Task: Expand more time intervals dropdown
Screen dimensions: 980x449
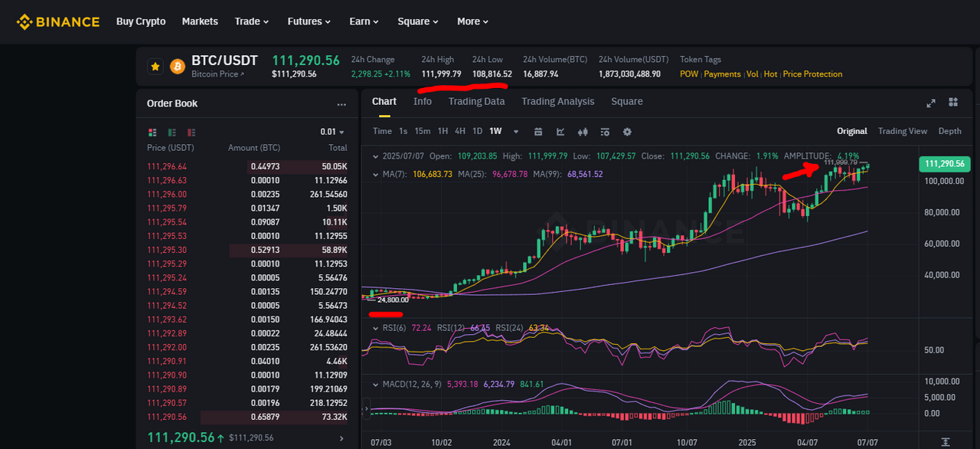Action: (516, 131)
